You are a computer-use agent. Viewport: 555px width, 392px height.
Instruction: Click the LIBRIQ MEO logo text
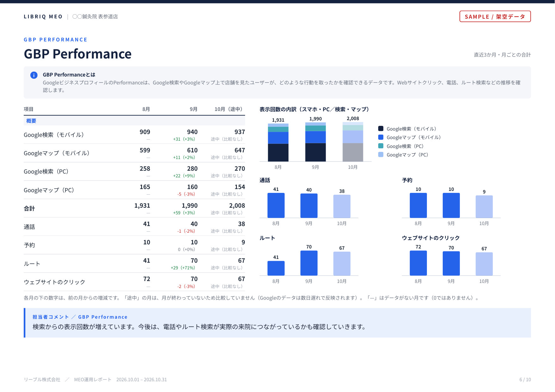(x=43, y=16)
